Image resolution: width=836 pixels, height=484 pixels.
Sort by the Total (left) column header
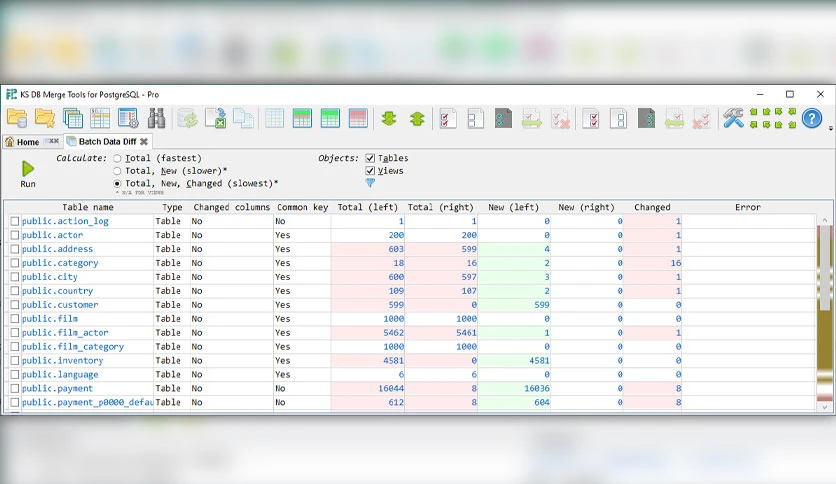368,207
